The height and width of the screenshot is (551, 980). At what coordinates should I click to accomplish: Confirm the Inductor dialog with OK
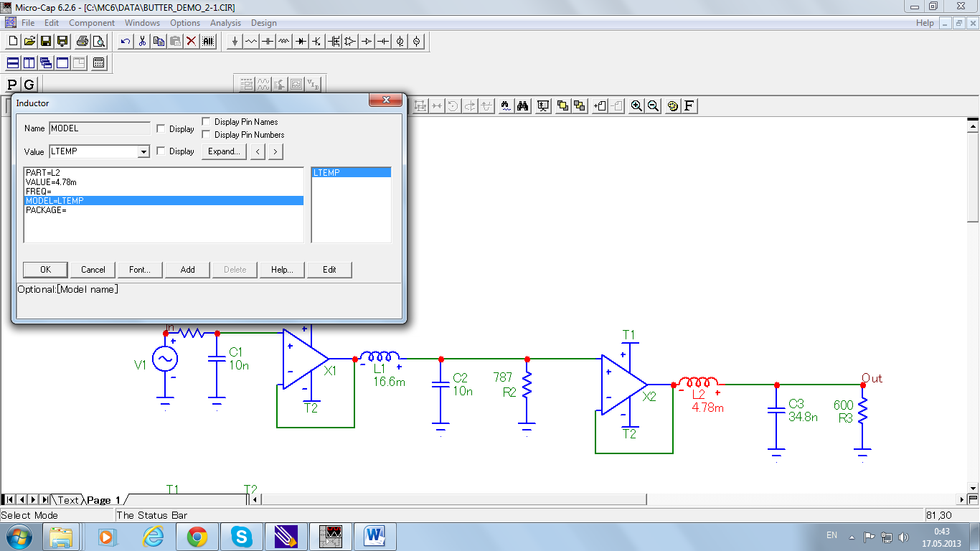[x=46, y=270]
